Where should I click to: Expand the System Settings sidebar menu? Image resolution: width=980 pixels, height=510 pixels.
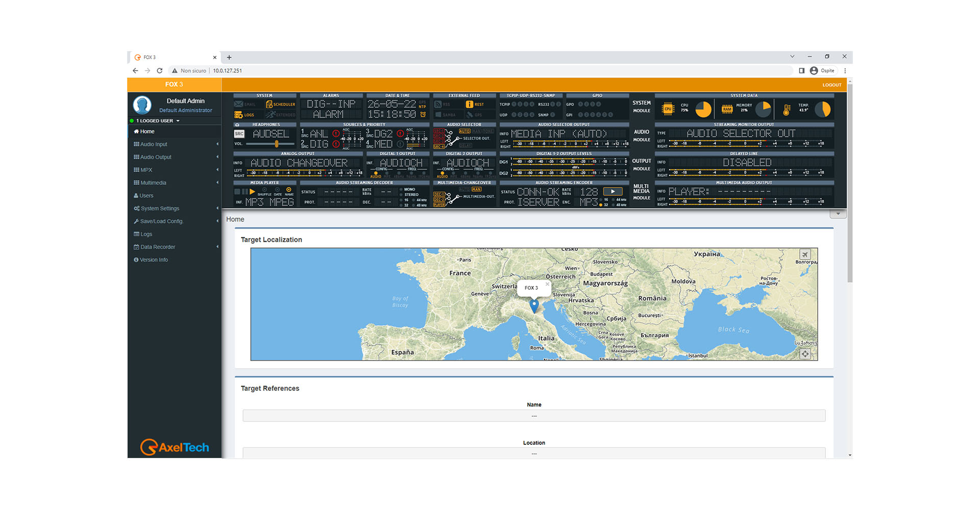(x=160, y=209)
